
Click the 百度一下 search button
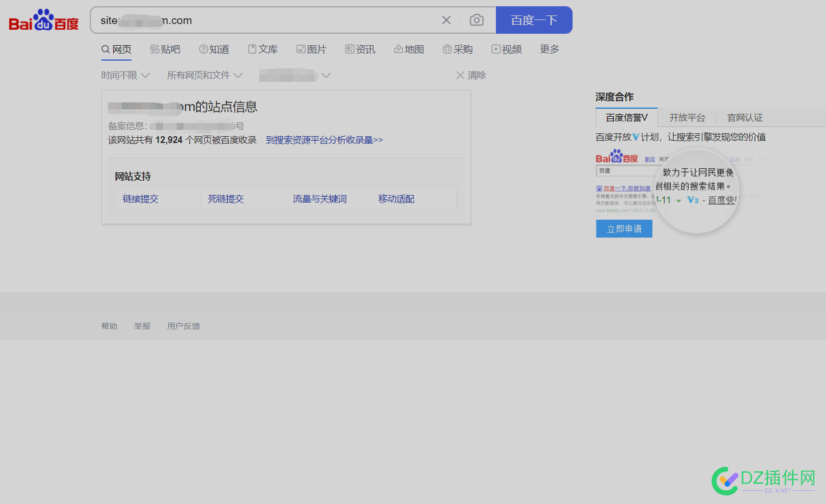click(x=534, y=20)
